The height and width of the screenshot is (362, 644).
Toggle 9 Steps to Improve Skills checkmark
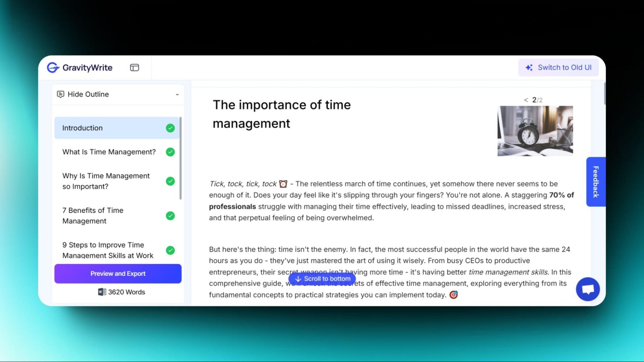[x=170, y=250]
